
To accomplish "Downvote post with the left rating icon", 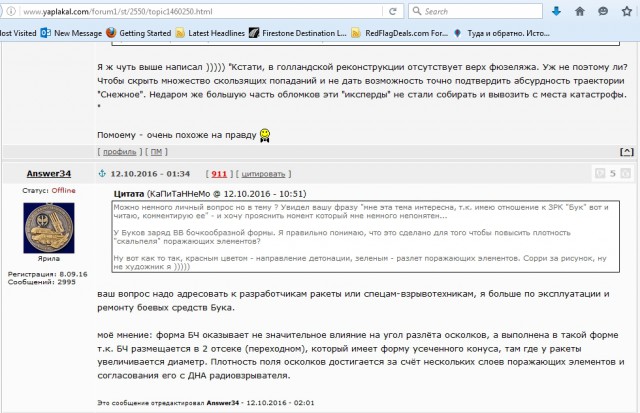I will pos(600,173).
